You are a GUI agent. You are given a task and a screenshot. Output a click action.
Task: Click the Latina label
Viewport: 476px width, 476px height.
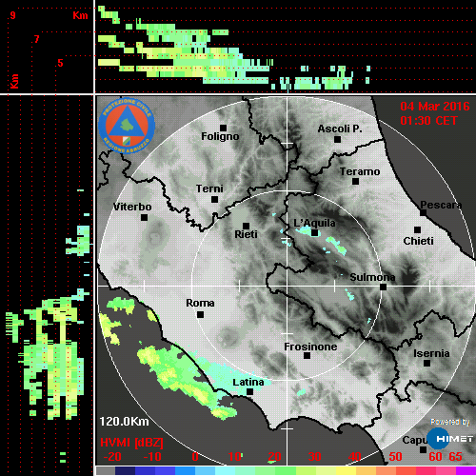click(x=248, y=383)
